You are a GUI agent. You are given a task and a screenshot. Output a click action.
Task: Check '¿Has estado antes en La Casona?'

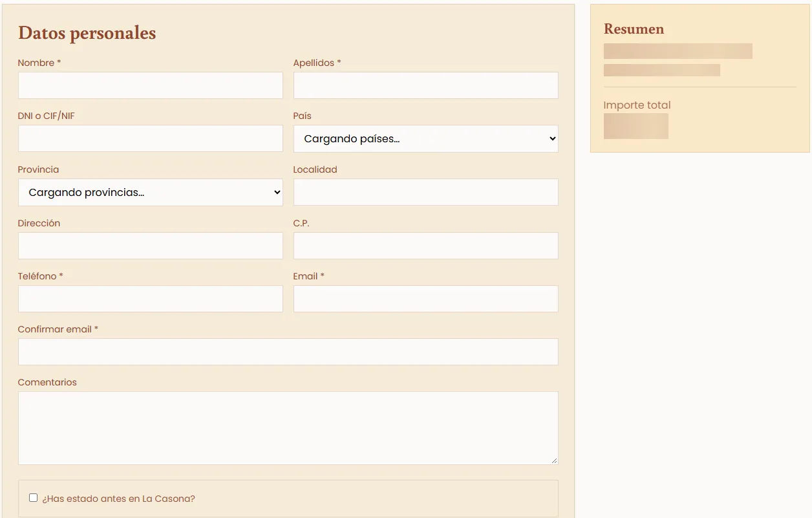33,498
